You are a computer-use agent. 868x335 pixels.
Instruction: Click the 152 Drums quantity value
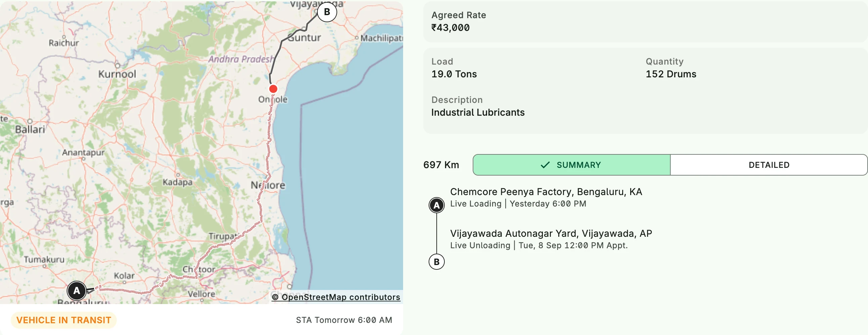[670, 74]
